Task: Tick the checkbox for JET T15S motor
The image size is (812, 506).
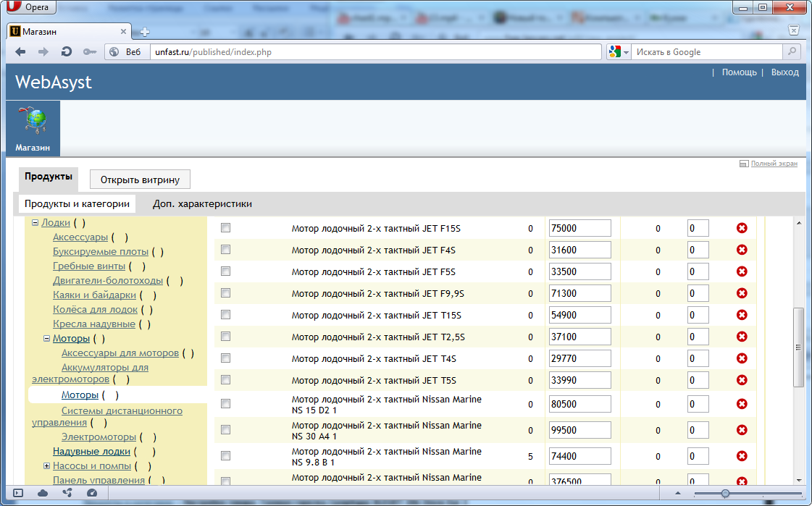Action: [225, 315]
